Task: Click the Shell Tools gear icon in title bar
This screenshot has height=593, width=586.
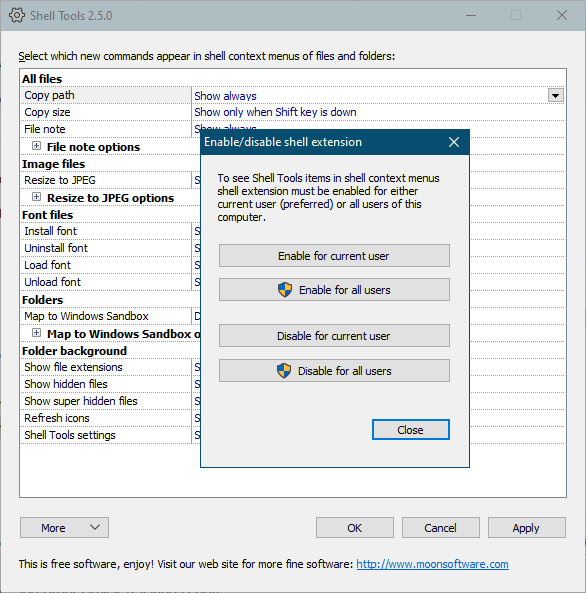Action: pos(17,16)
